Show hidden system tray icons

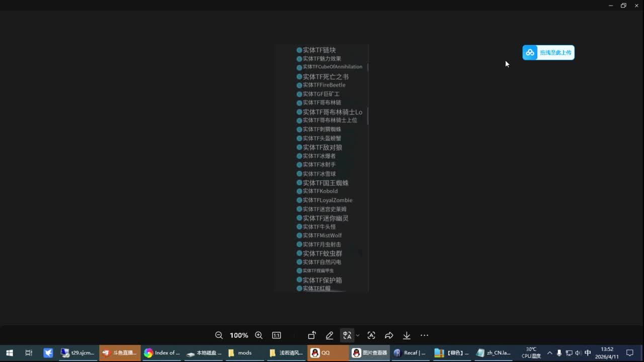tap(549, 353)
